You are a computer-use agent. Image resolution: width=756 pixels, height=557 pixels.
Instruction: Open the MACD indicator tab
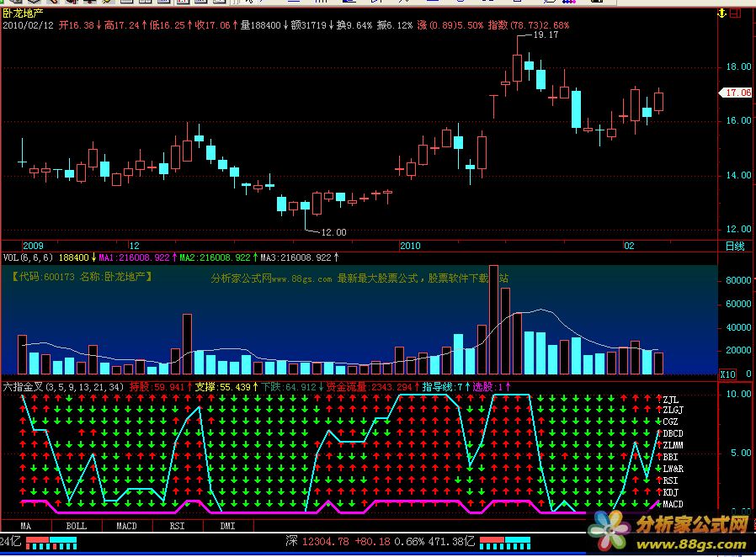pos(126,526)
